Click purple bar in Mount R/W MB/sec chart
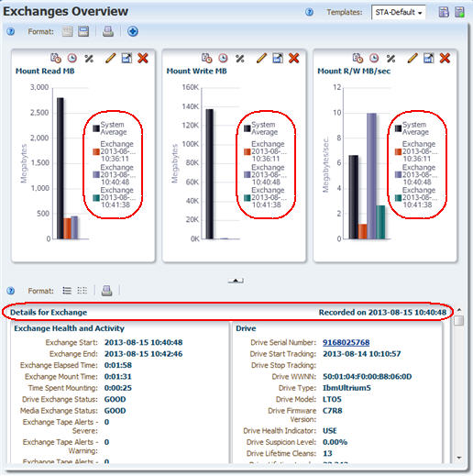 pos(371,176)
